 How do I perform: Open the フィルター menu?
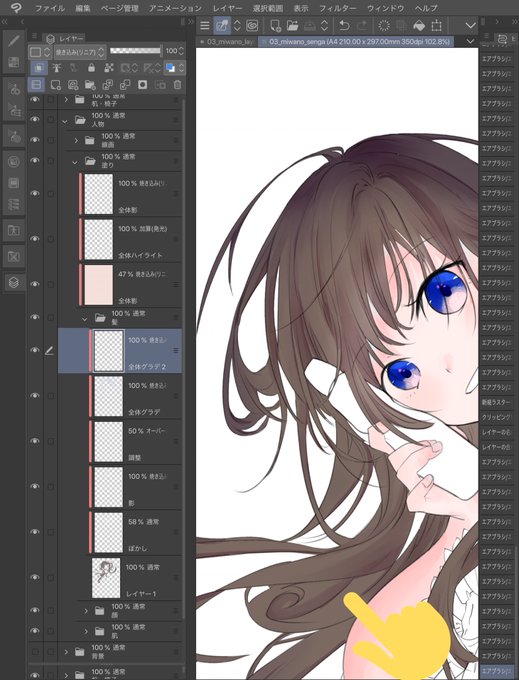pos(338,8)
